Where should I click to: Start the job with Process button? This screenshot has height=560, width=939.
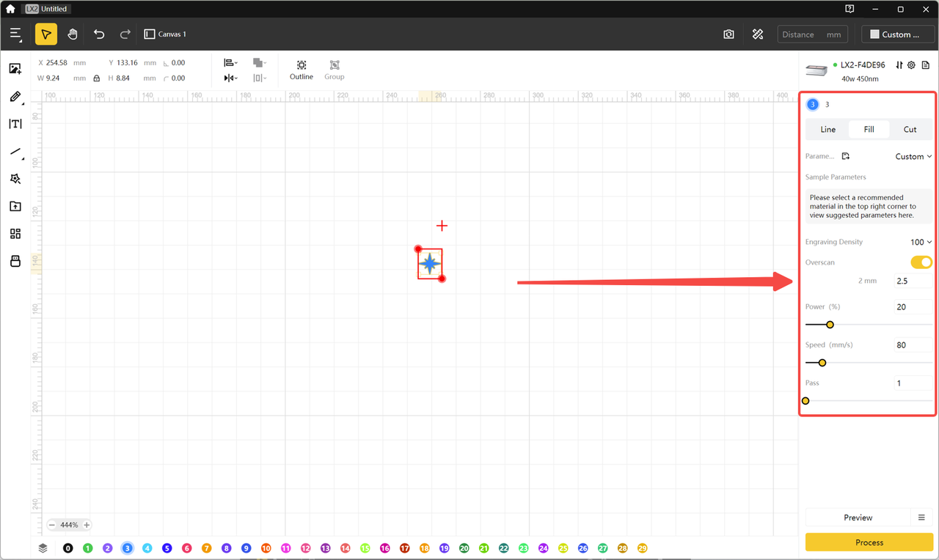(869, 542)
